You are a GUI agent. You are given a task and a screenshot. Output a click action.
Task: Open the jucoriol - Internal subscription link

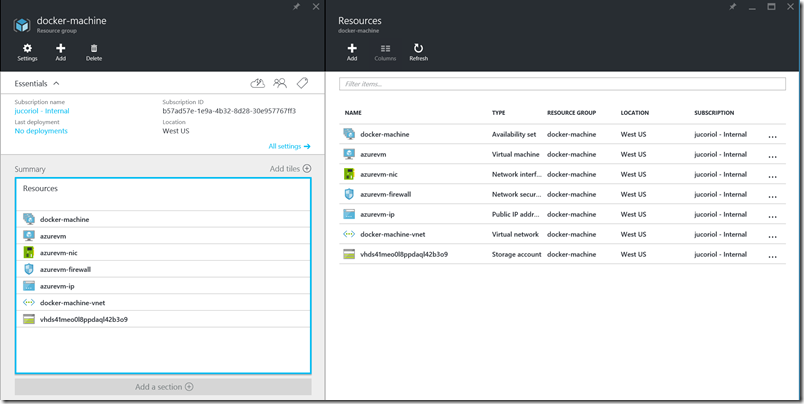pyautogui.click(x=42, y=111)
